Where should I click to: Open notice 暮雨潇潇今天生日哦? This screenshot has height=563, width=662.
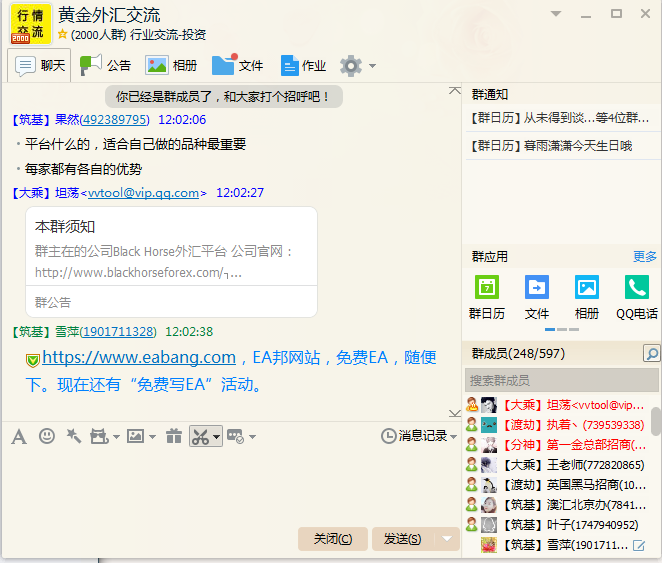551,146
